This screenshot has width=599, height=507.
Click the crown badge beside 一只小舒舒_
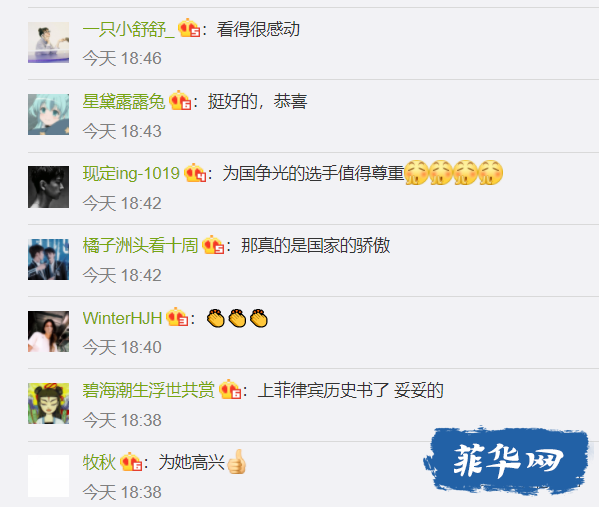point(189,28)
